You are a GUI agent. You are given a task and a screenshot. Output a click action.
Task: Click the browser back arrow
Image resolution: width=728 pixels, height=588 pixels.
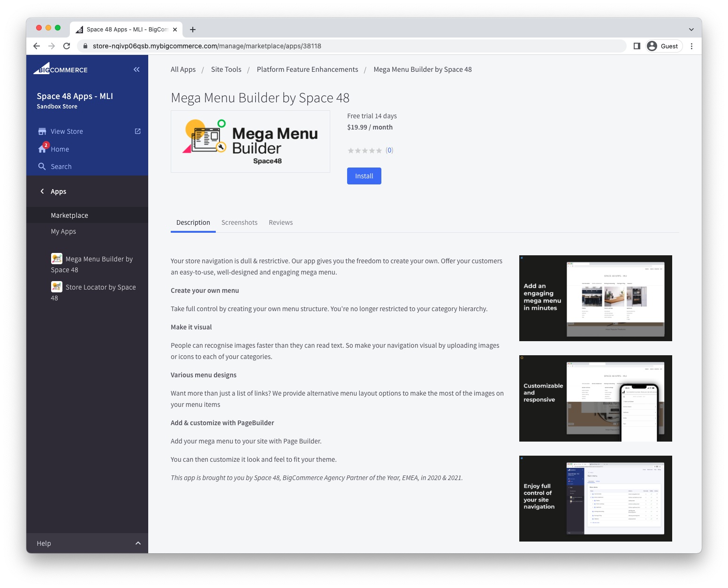click(x=37, y=46)
